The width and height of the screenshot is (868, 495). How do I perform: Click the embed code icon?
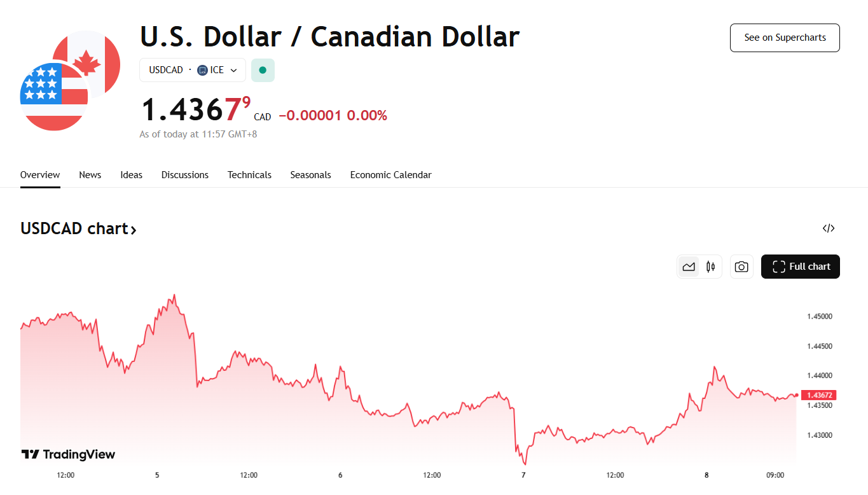(x=828, y=228)
